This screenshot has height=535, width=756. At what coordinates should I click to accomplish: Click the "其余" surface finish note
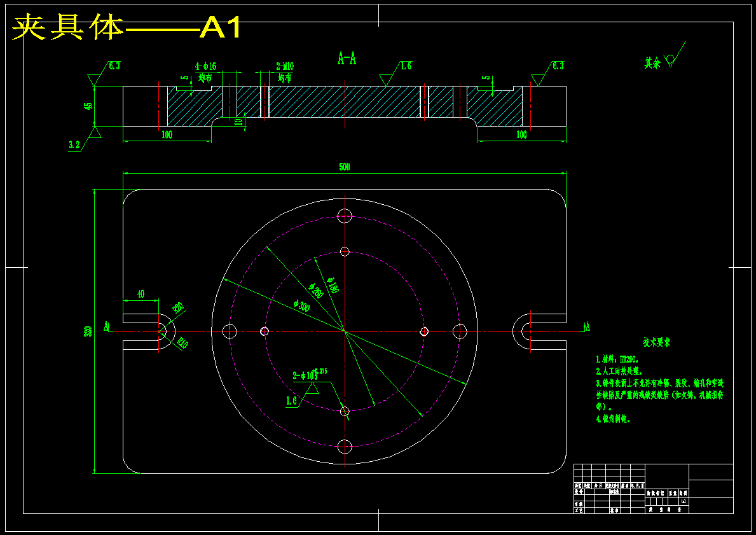[x=653, y=62]
